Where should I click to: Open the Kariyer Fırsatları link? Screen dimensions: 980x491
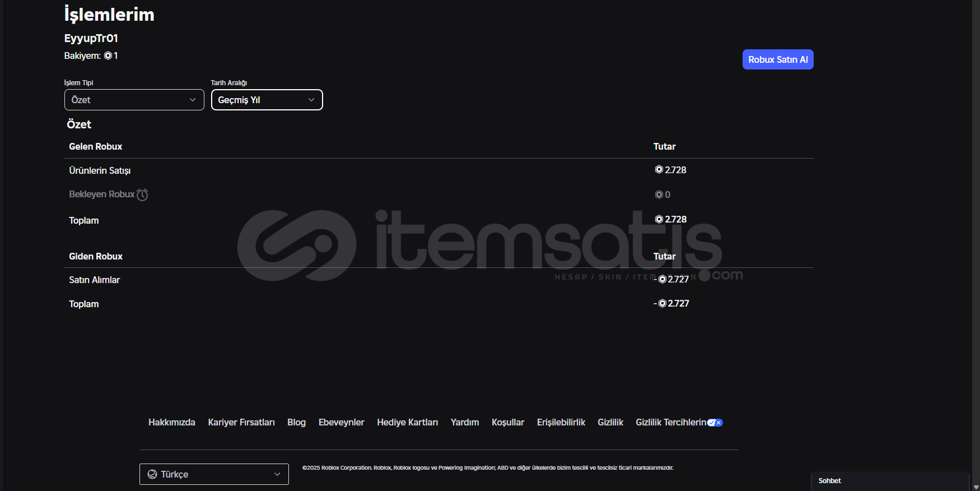pyautogui.click(x=241, y=422)
